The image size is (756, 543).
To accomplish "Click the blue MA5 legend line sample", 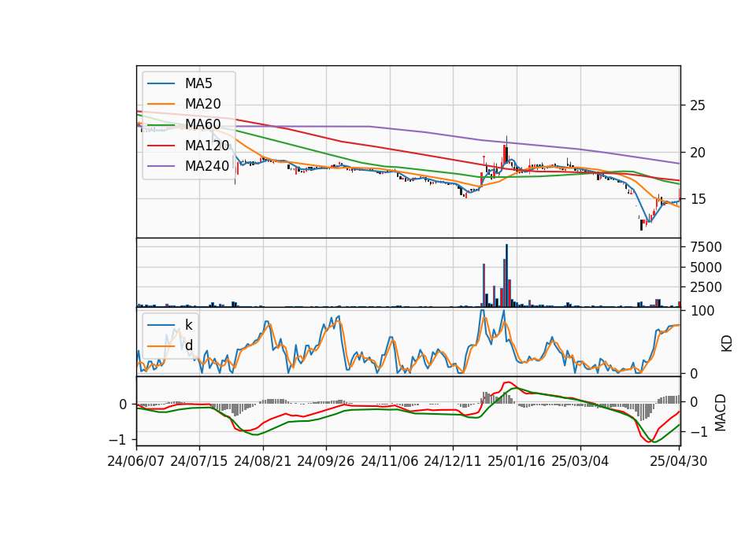I will (x=161, y=83).
